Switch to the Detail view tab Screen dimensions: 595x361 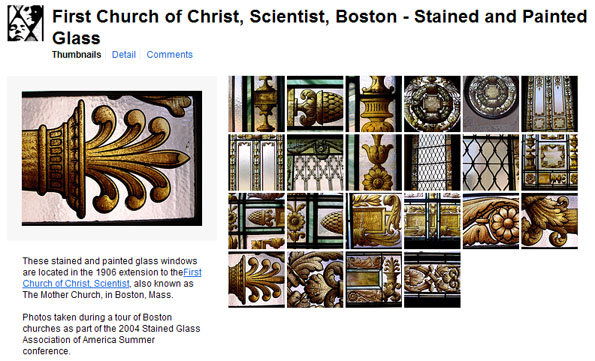[x=124, y=55]
